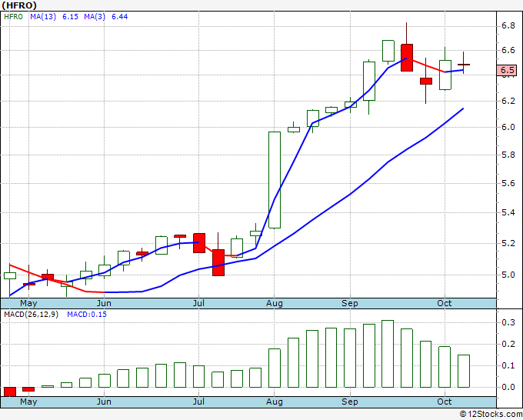523x420 pixels.
Task: Click the Oct label on MACD timeline
Action: click(445, 402)
